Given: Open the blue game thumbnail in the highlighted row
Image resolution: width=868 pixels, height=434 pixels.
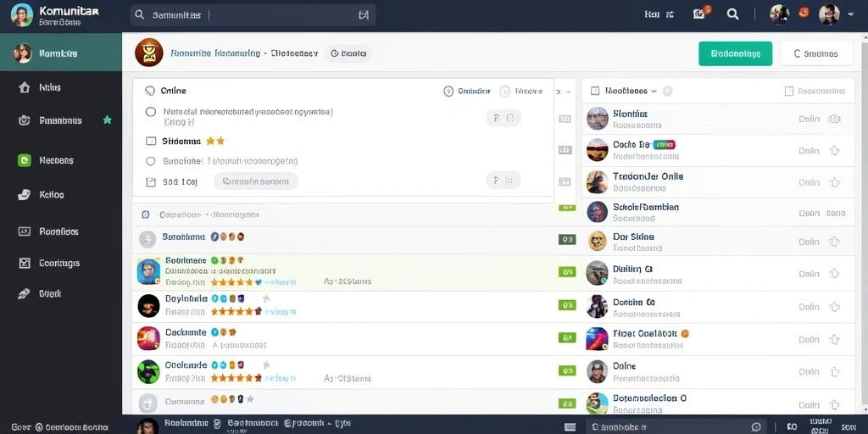Looking at the screenshot, I should (148, 272).
